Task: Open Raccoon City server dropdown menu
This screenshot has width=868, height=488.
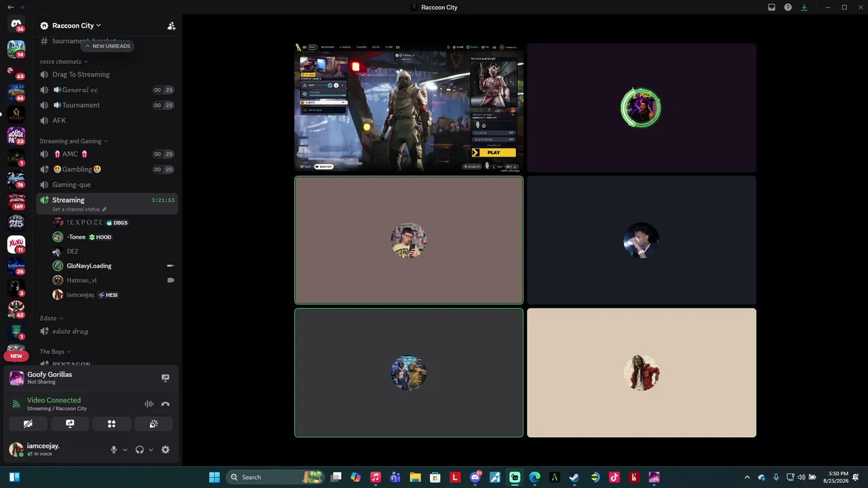Action: (x=76, y=26)
